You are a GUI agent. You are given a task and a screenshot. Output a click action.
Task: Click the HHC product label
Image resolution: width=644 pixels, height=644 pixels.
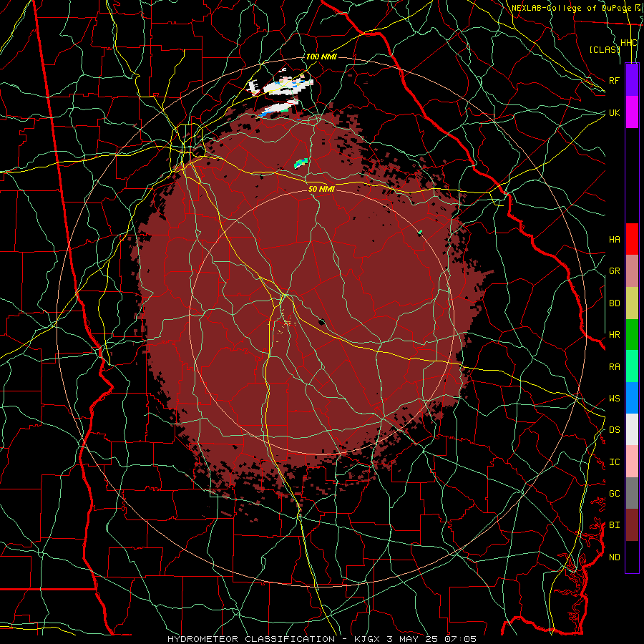pyautogui.click(x=629, y=43)
